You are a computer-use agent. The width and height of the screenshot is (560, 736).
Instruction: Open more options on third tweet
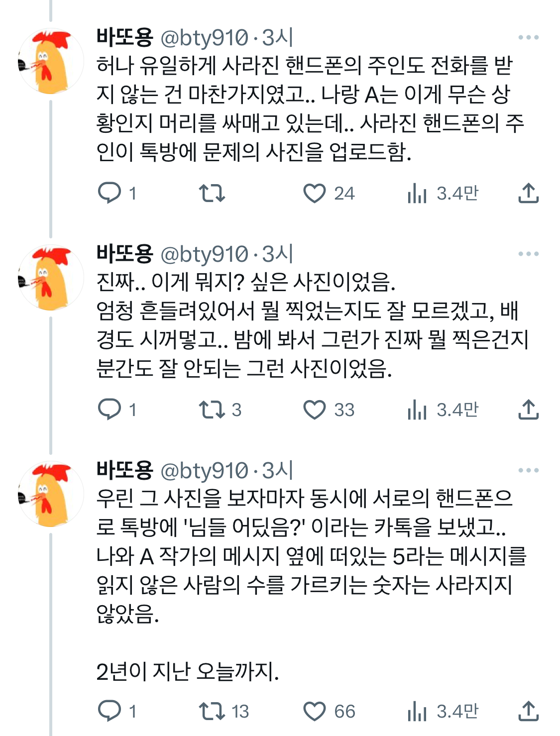[529, 470]
